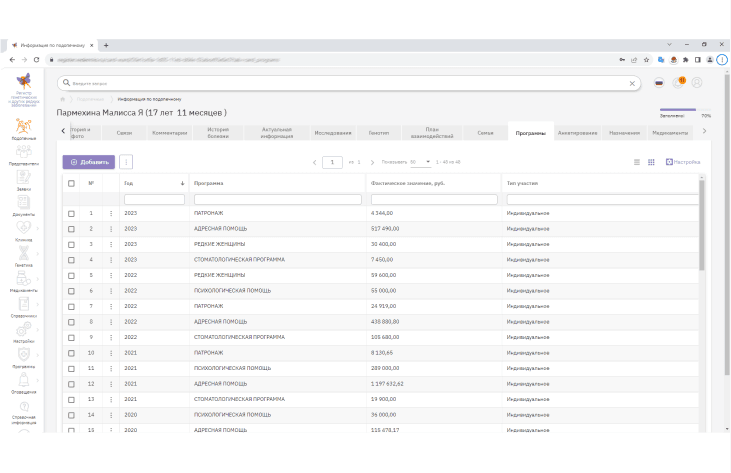The image size is (731, 473).
Task: Reload the page in browser
Action: (x=36, y=60)
